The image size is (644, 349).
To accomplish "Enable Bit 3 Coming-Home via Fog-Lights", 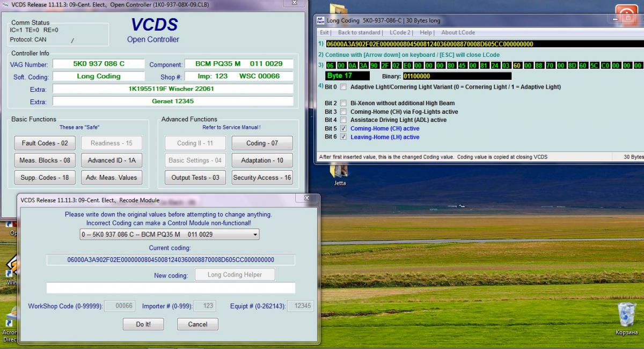I will point(343,112).
